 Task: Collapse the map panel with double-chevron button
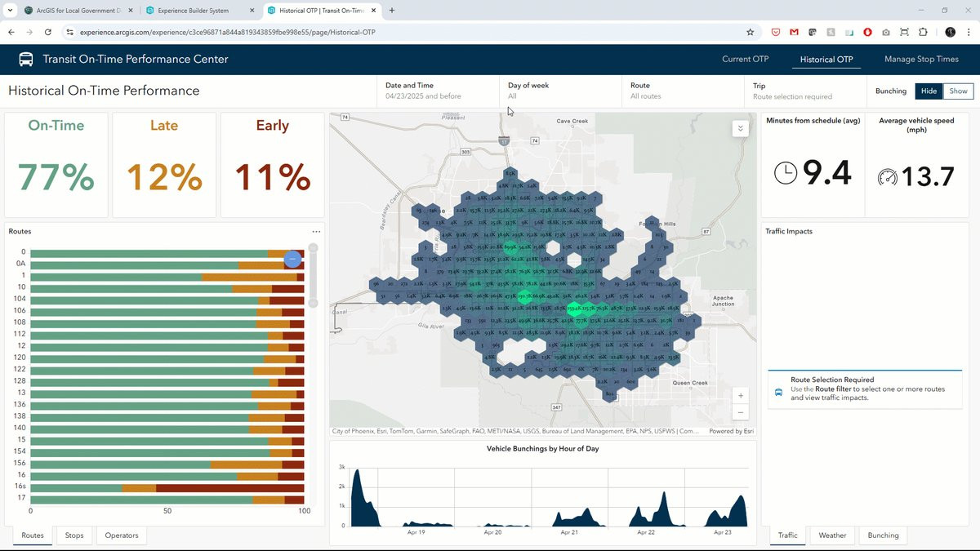pyautogui.click(x=740, y=128)
